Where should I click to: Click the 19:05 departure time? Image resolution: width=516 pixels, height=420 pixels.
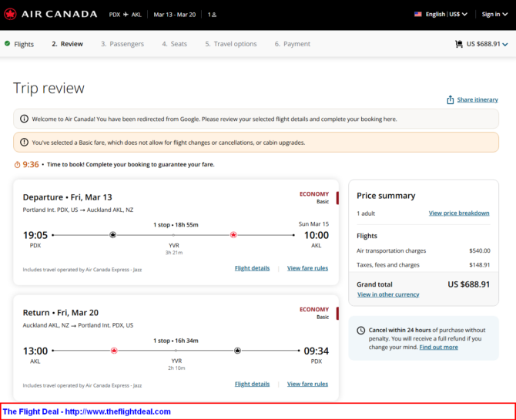[x=35, y=235]
